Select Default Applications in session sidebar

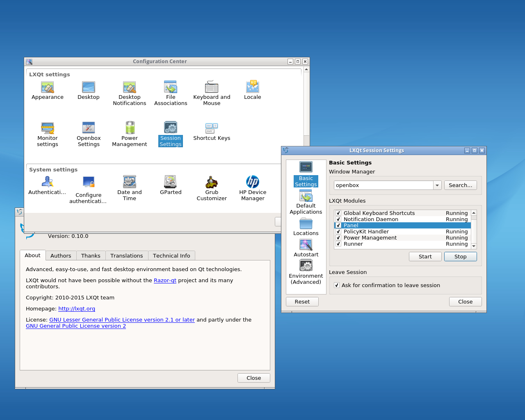pos(306,202)
